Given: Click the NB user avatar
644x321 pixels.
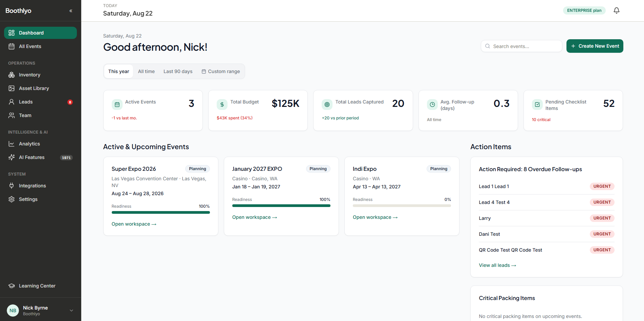Looking at the screenshot, I should pos(13,311).
